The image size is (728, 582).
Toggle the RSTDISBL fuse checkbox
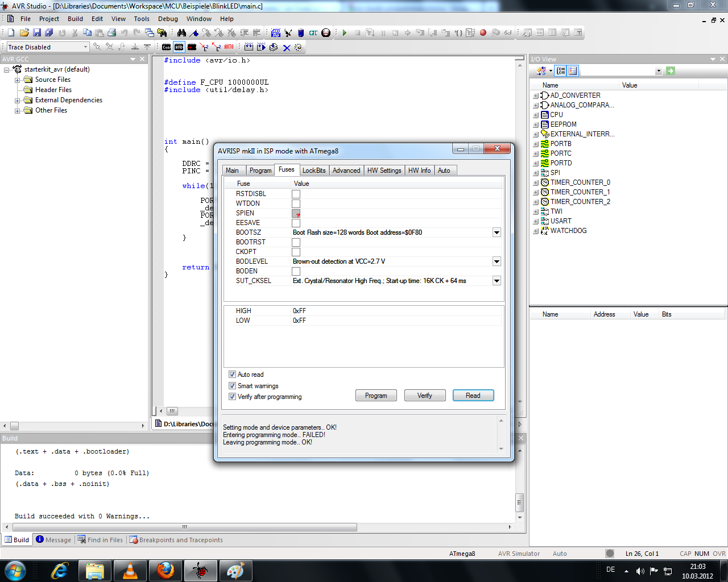[296, 194]
